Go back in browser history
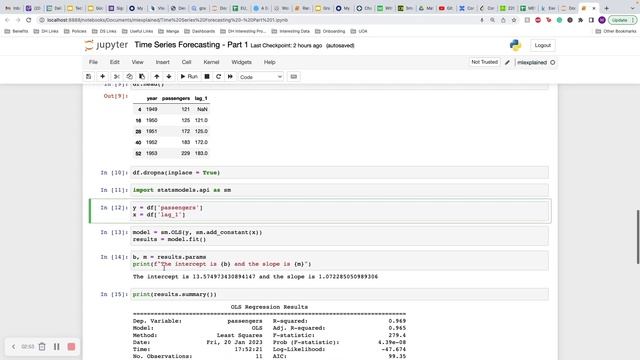The height and width of the screenshot is (360, 640). tap(7, 20)
